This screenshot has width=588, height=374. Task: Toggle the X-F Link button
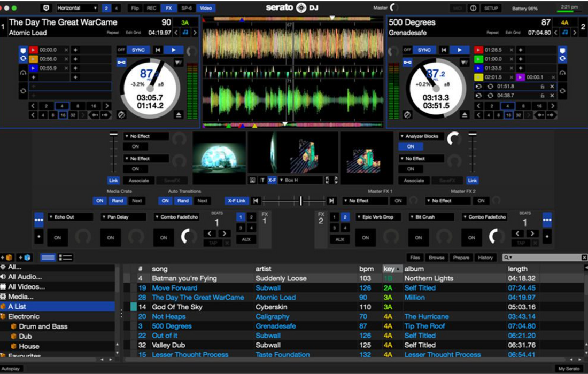click(237, 201)
